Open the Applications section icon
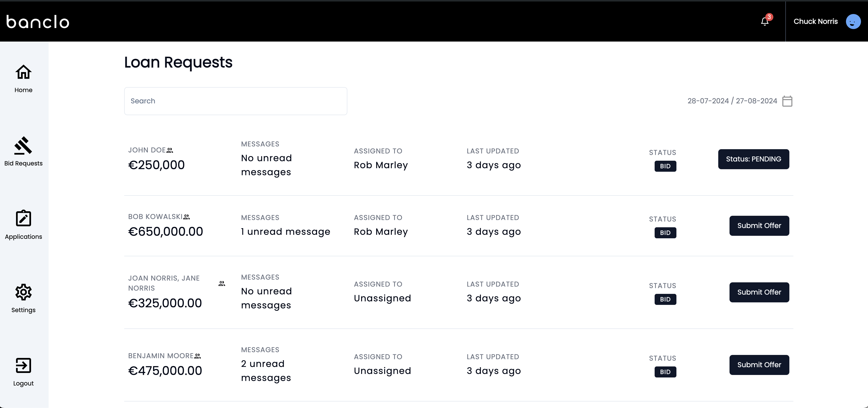 [23, 218]
